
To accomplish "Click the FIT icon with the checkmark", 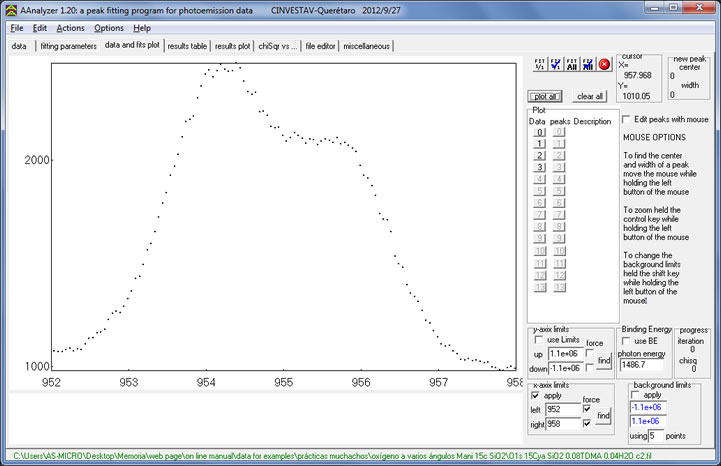I will click(x=554, y=64).
